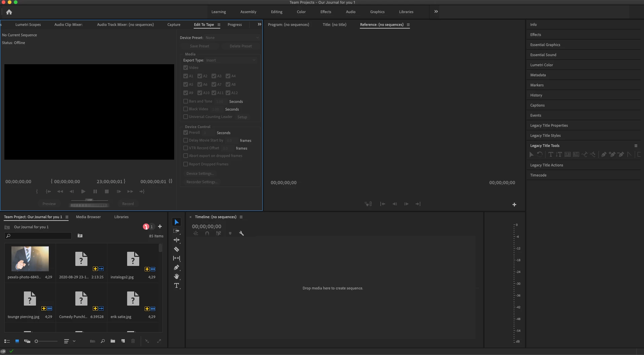Show hidden workspaces overflow chevron
Viewport: 644px width, 355px height.
point(436,11)
